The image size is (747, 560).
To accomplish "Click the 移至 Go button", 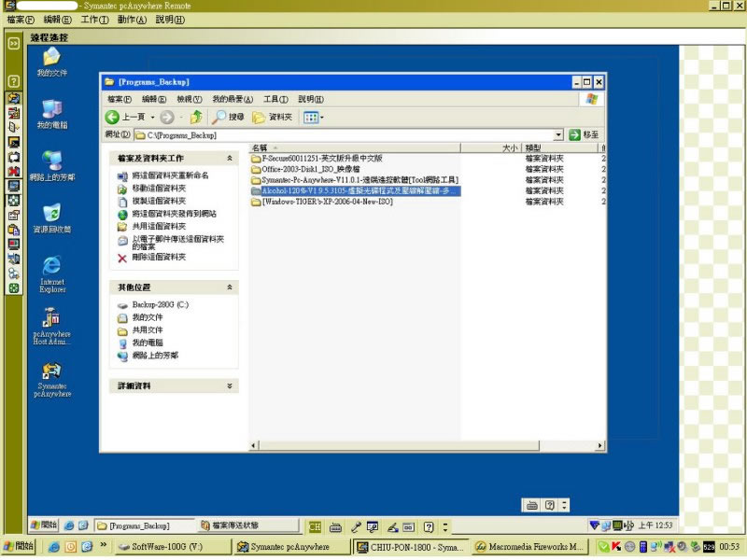I will tap(584, 135).
